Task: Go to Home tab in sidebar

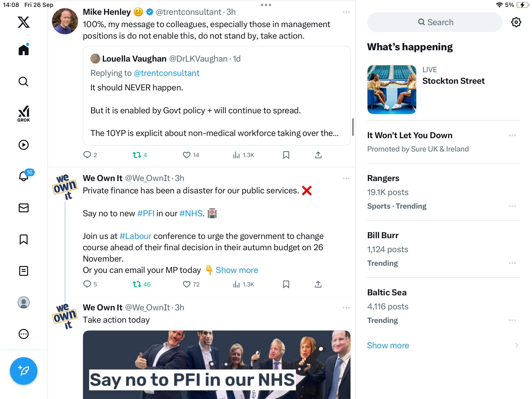Action: pyautogui.click(x=24, y=50)
